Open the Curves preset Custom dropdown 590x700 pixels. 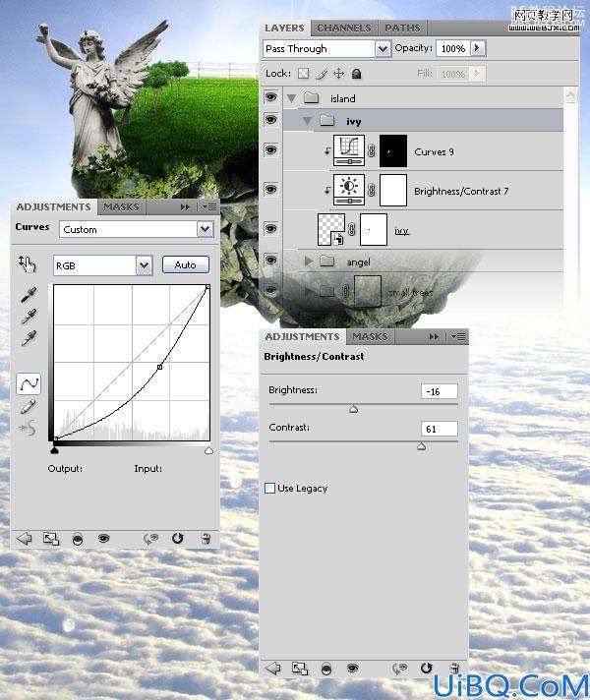click(x=205, y=229)
